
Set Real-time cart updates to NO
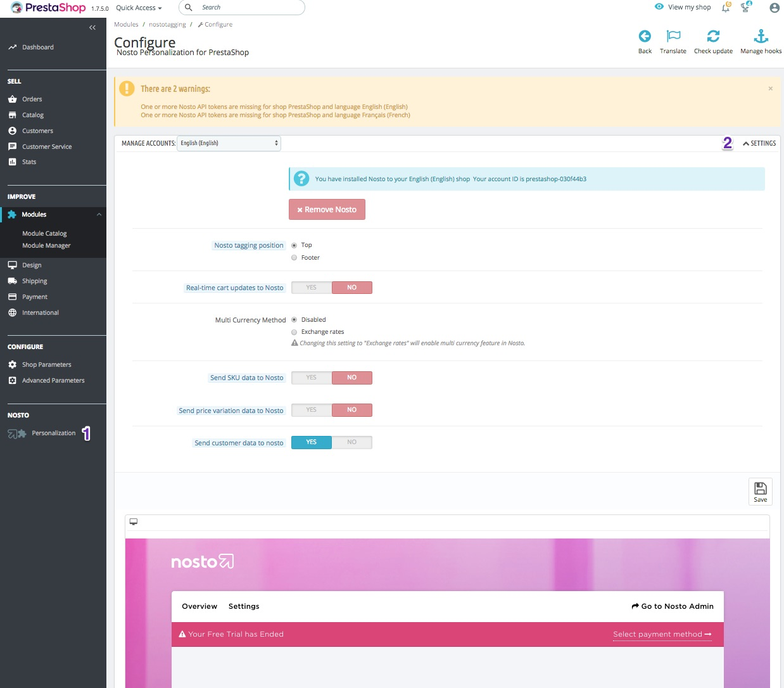(351, 288)
